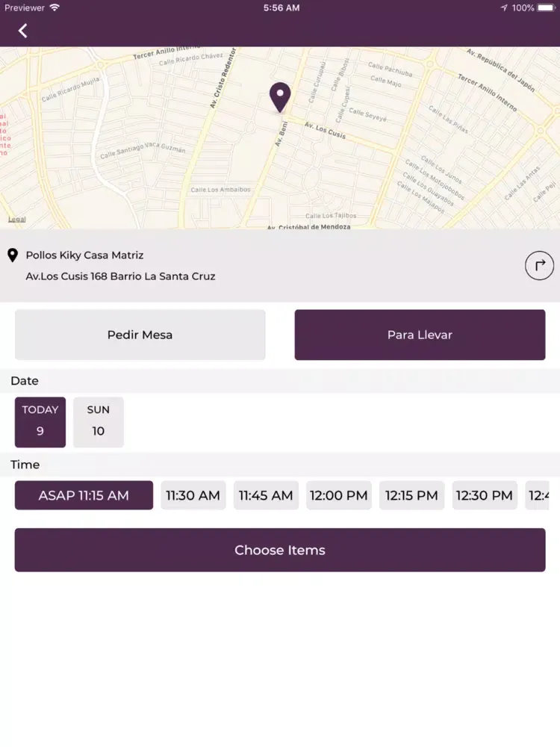
Task: Tap the Choose Items button
Action: click(x=280, y=550)
